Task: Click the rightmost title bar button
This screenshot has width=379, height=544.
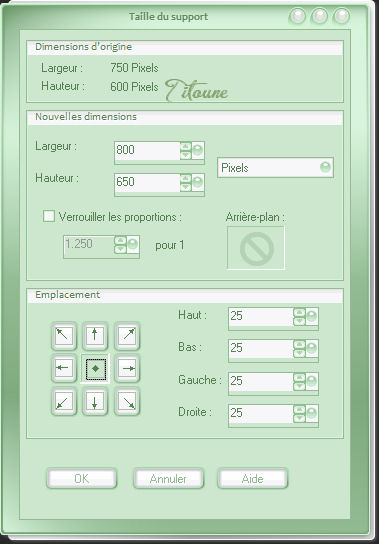Action: [x=342, y=16]
